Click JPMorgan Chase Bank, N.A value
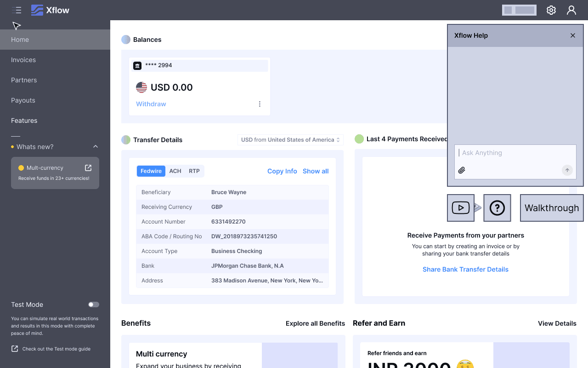This screenshot has width=588, height=368. (x=248, y=266)
